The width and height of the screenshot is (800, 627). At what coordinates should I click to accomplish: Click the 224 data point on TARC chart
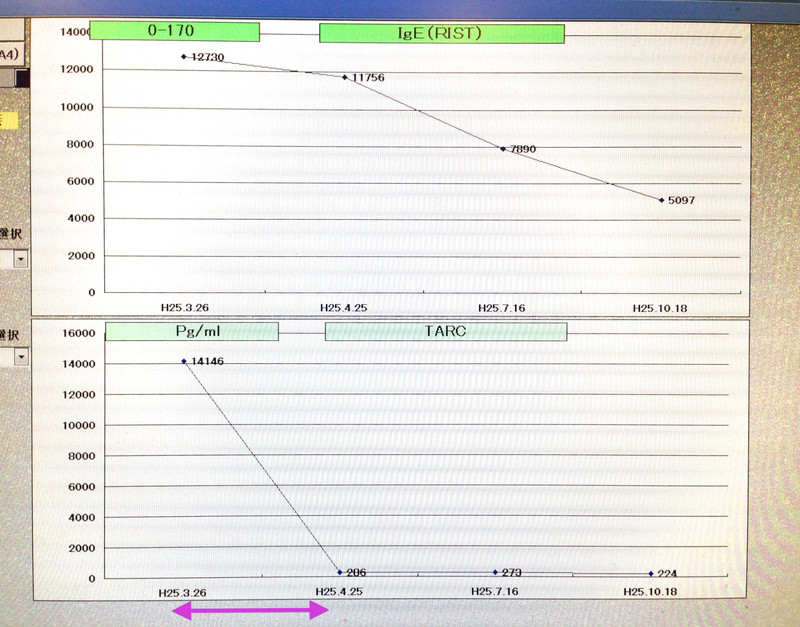(651, 573)
